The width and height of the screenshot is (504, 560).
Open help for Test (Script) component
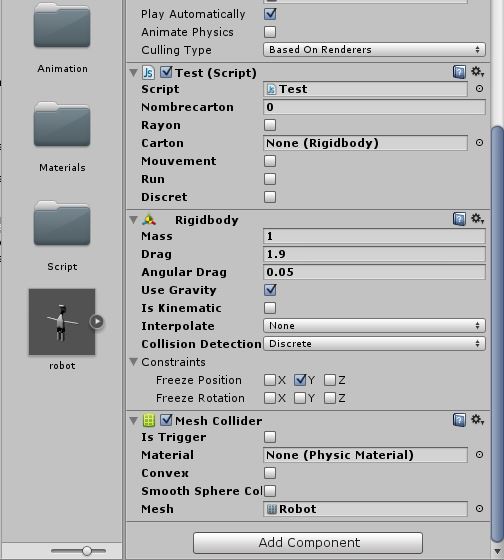[459, 72]
